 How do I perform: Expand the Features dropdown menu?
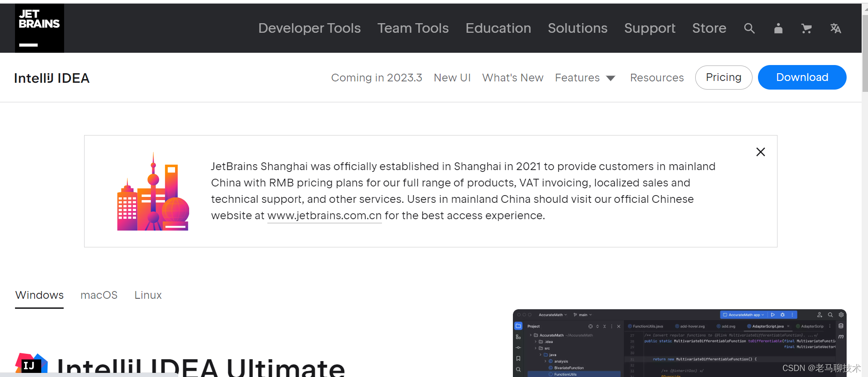coord(585,78)
